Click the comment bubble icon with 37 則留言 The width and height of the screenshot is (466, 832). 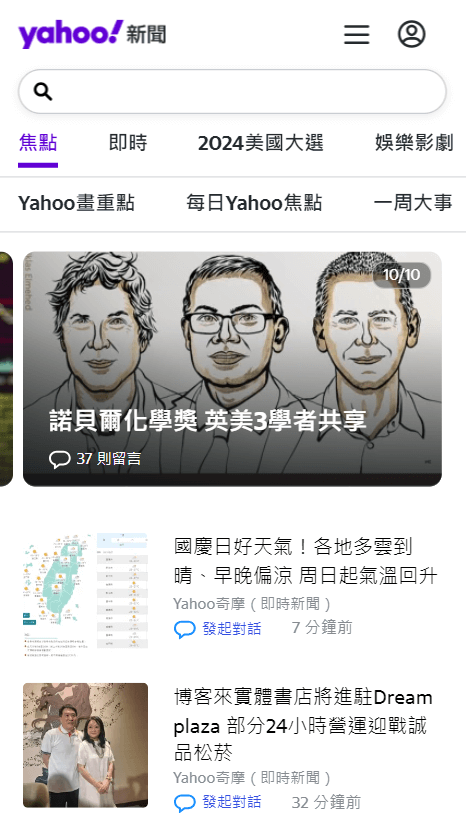pyautogui.click(x=59, y=459)
